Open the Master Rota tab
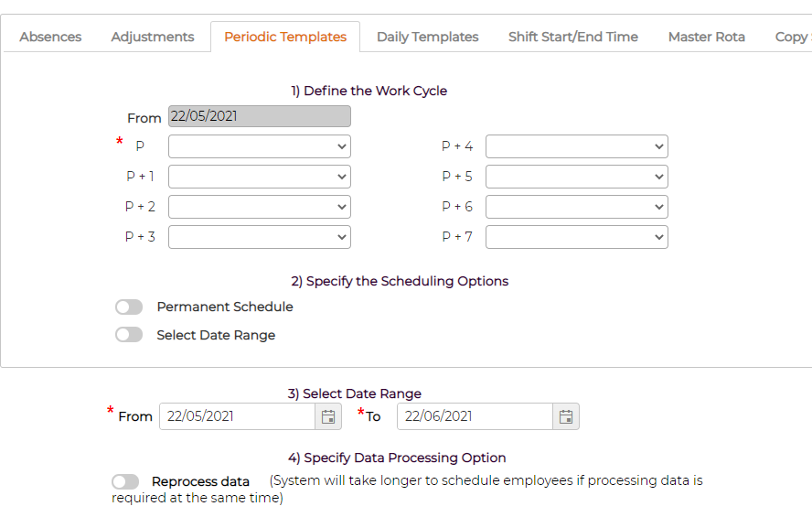Screen dimensions: 812x517 [706, 37]
